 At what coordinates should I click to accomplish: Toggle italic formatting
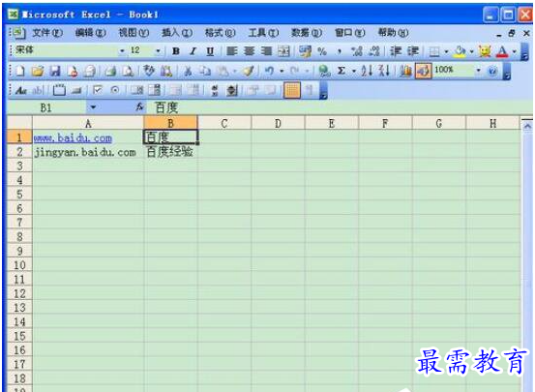pos(193,51)
